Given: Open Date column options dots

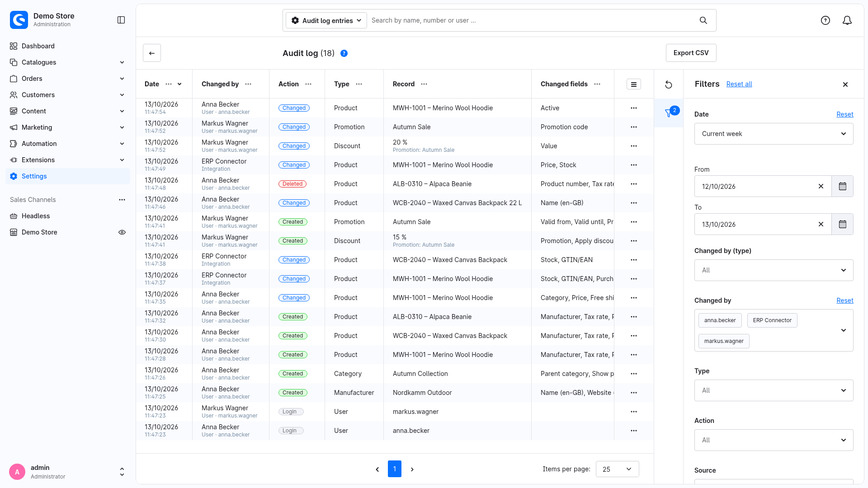Looking at the screenshot, I should point(169,84).
